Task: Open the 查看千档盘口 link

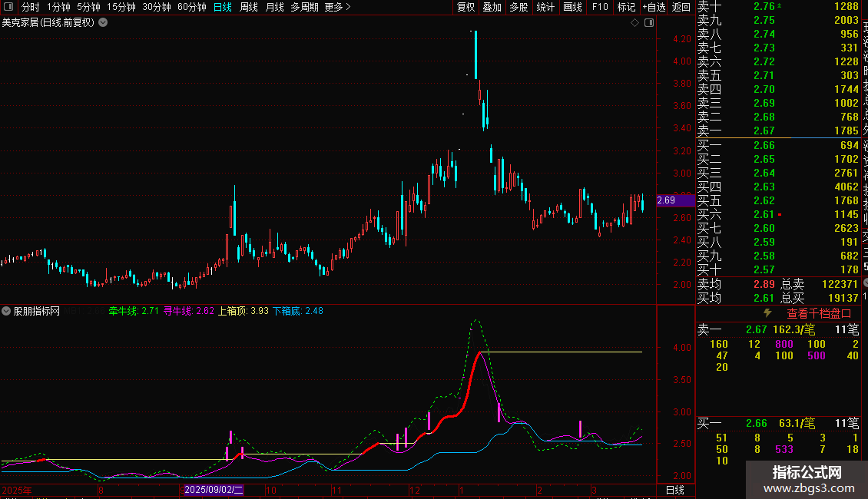Action: point(819,313)
